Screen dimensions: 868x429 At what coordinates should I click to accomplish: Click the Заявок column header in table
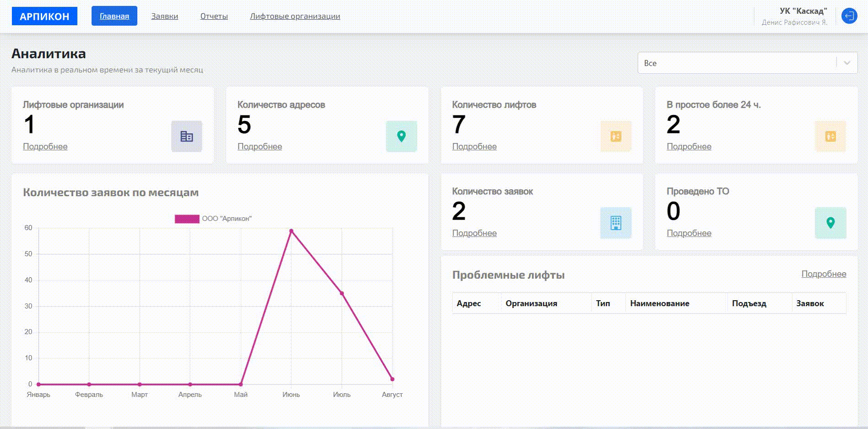click(x=810, y=303)
